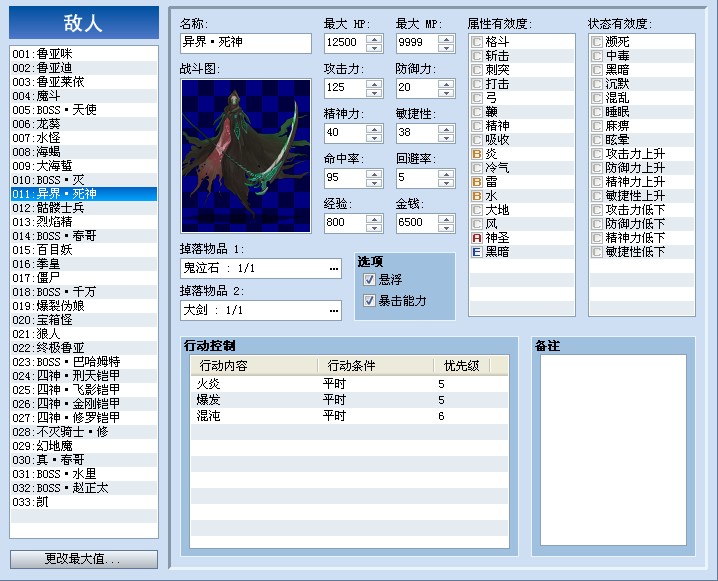Toggle the 濒死 state rank icon
Screen dimensions: 718x581
597,42
